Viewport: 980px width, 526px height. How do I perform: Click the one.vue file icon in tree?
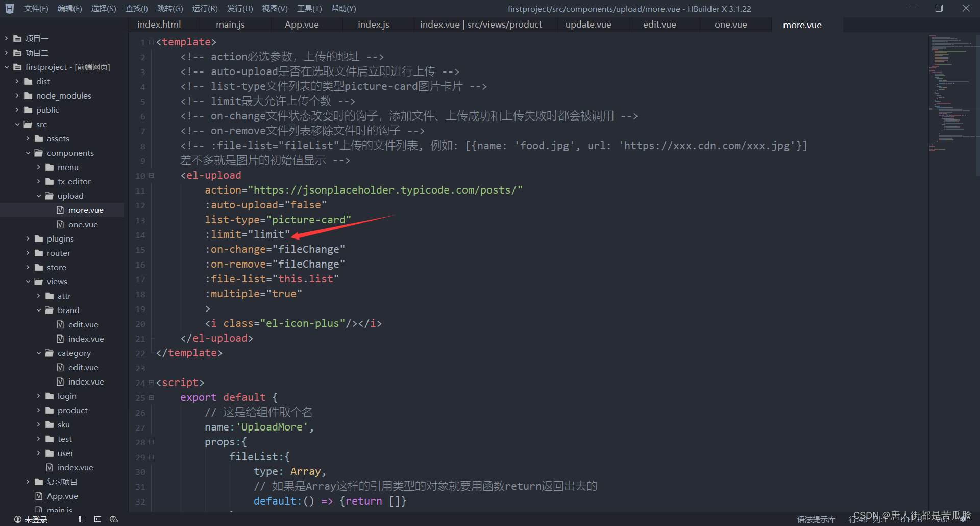60,224
